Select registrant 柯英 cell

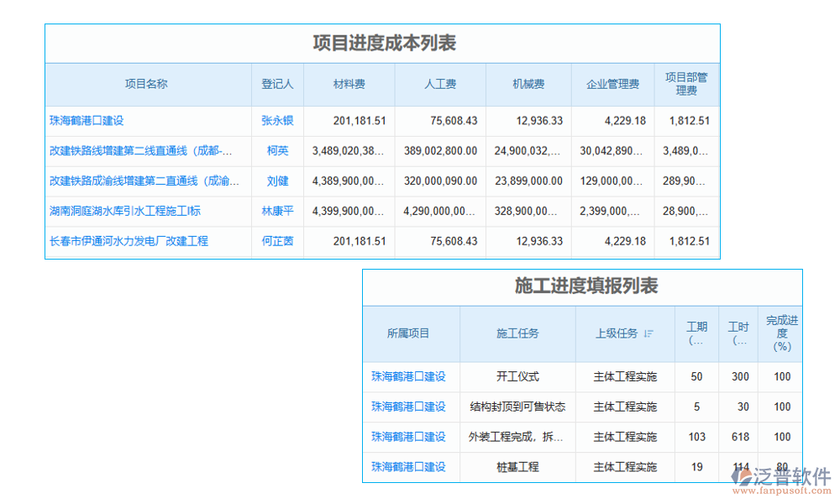tap(277, 151)
